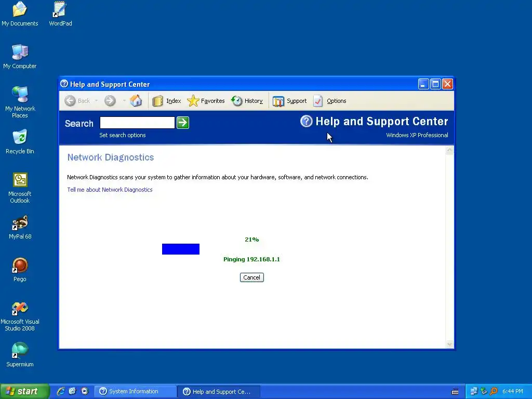Launch Microsoft Visual Studio 2008 shortcut
Viewport: 532px width, 399px height.
coord(20,316)
